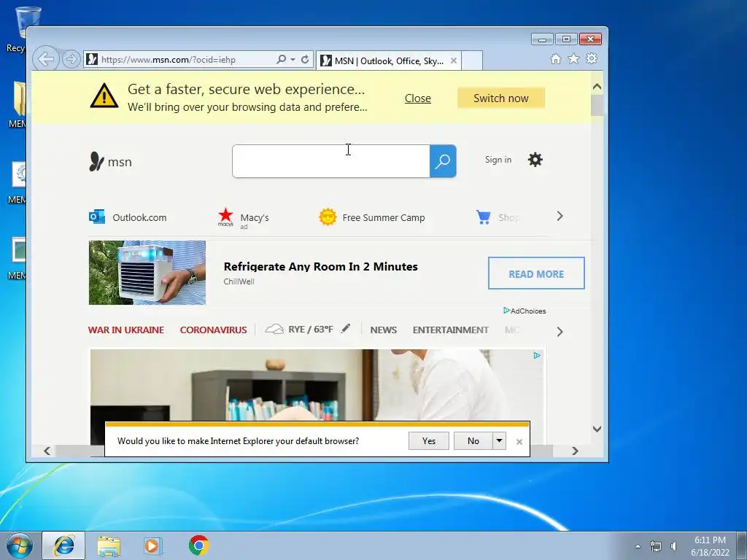This screenshot has width=747, height=560.
Task: Click the AdChoices icon link
Action: [x=525, y=311]
